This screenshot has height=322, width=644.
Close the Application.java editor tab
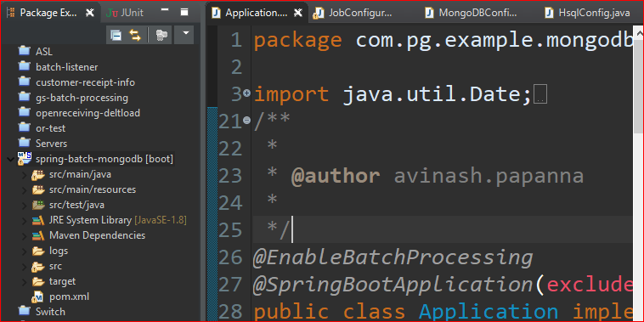298,13
